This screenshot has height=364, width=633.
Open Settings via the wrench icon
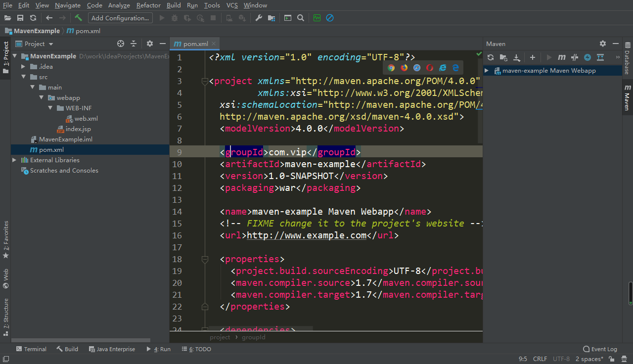pos(259,18)
